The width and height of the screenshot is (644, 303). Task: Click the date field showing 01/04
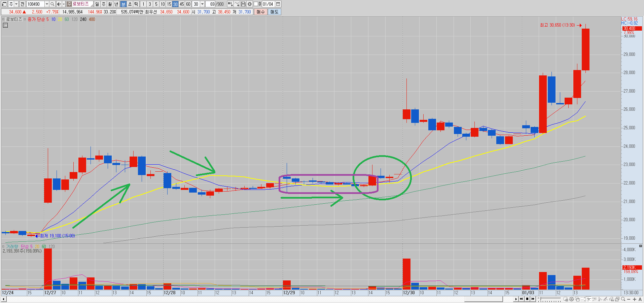[269, 4]
